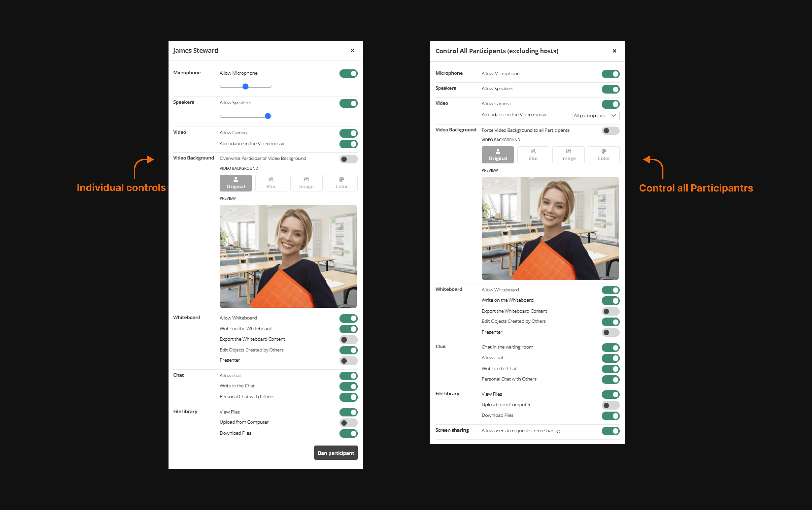Adjust the speakers volume slider
812x510 pixels.
[x=245, y=116]
